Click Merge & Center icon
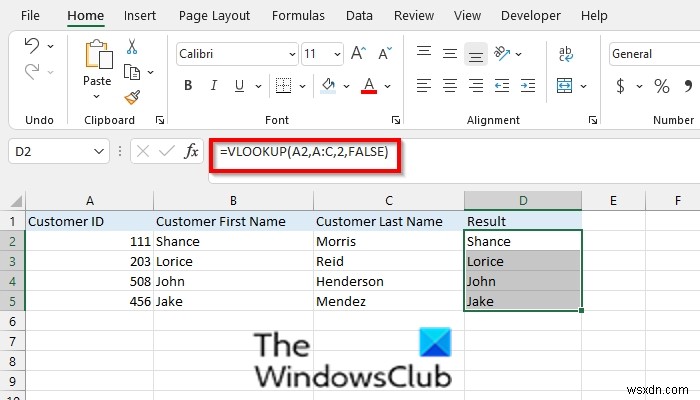Screen dimensions: 700x400 click(565, 86)
